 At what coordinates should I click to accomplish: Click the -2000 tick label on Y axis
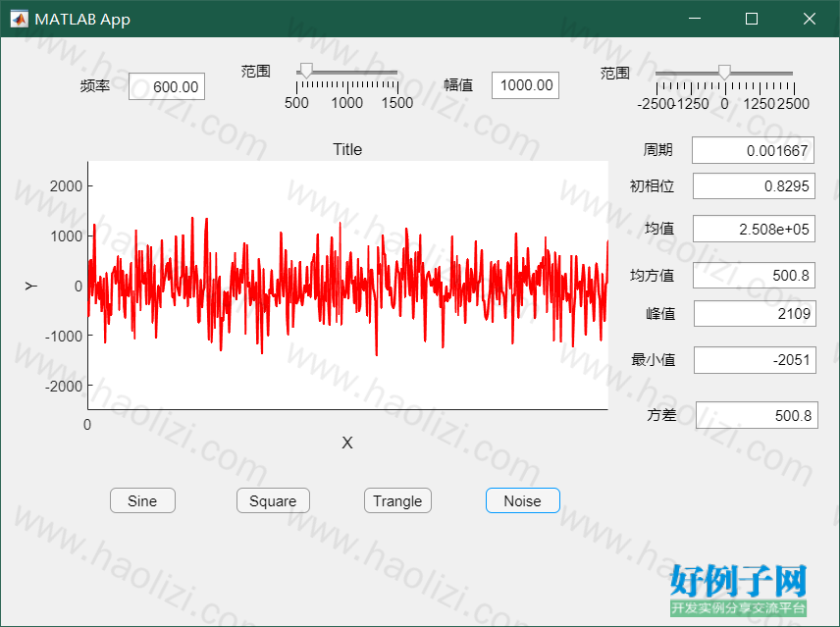pyautogui.click(x=63, y=386)
